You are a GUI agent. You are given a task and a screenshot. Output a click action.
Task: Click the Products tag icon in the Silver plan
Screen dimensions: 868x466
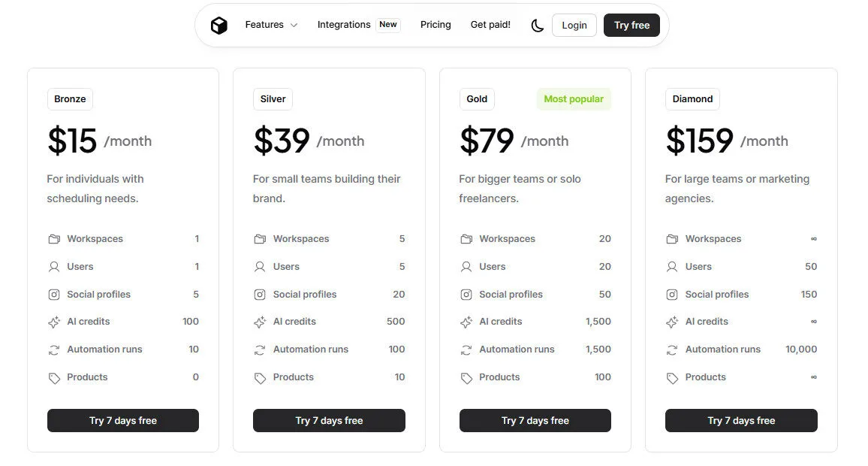pyautogui.click(x=260, y=378)
